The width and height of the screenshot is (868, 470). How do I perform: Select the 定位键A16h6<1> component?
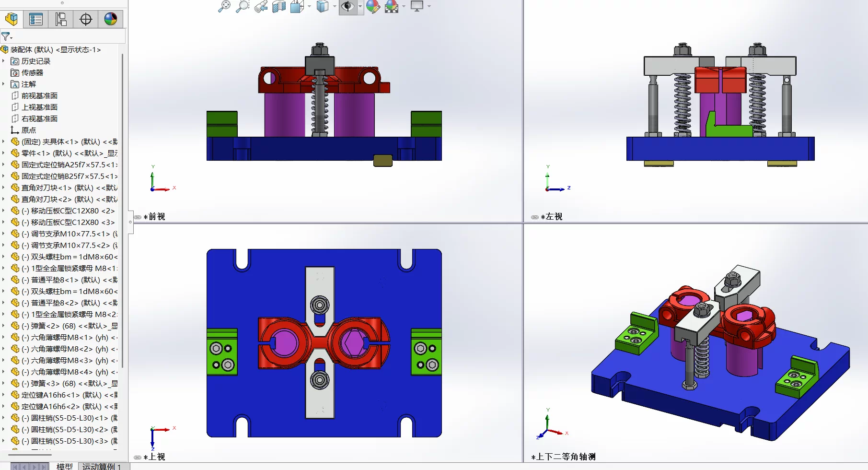[x=64, y=395]
